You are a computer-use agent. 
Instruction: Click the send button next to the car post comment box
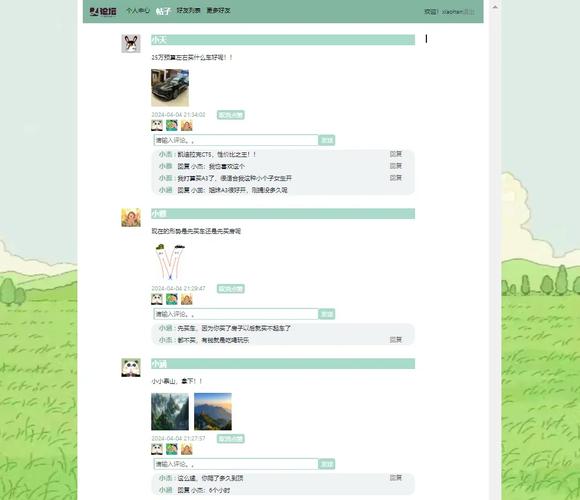327,140
